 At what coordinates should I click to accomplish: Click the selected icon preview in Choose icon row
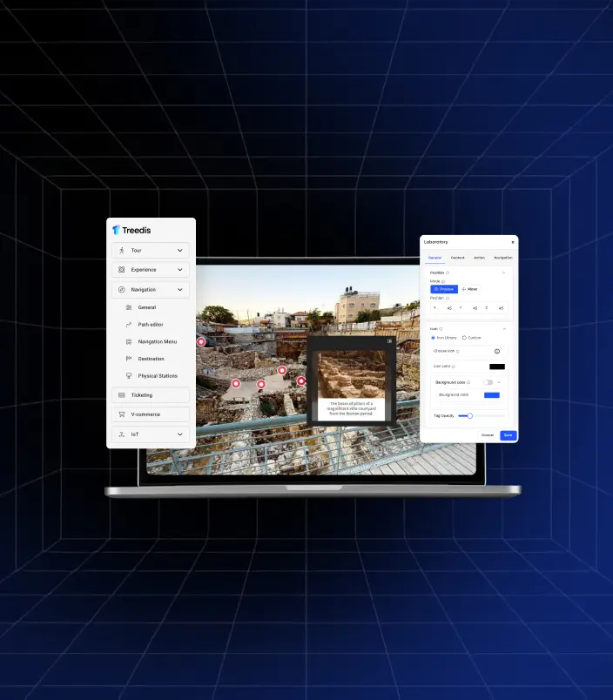[x=497, y=352]
